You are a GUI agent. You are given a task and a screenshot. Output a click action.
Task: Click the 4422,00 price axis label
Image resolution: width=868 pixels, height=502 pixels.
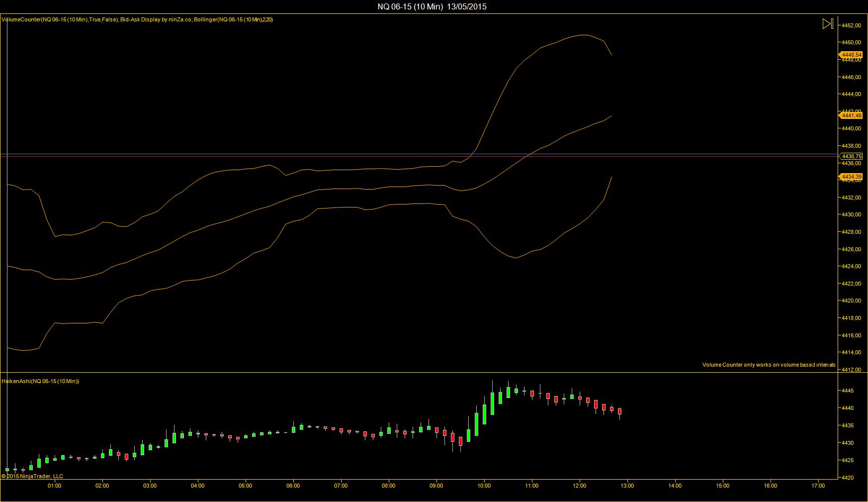point(851,284)
